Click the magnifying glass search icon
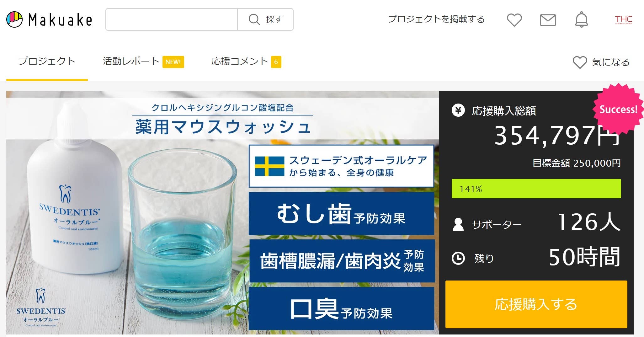The width and height of the screenshot is (644, 337). click(254, 19)
